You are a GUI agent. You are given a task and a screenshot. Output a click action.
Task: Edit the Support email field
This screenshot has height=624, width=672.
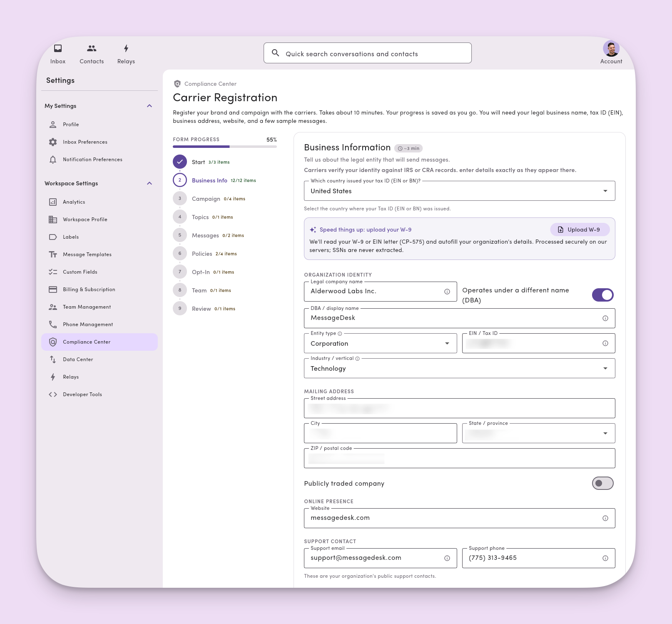point(381,558)
